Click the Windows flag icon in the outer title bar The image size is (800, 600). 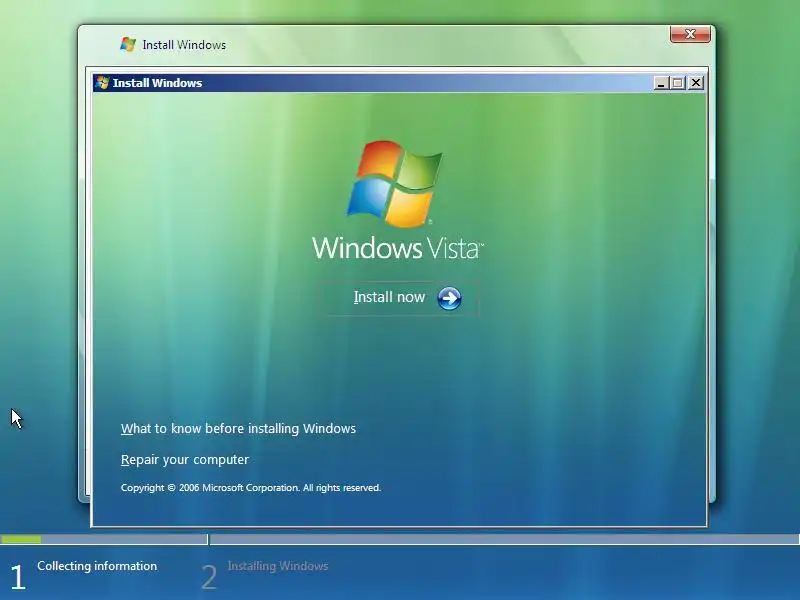128,44
